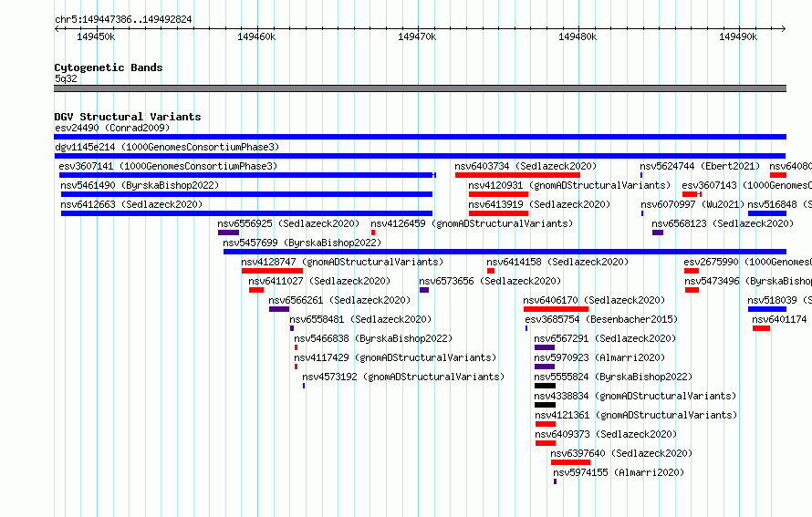Select nsv6397640 (Sedlazeck2020) label
Viewport: 812px width, 517px height.
(621, 453)
